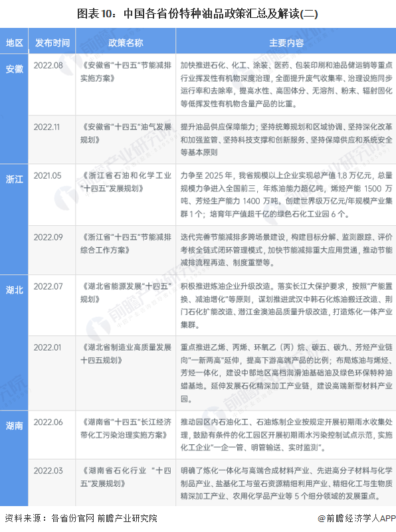Select date cell 2022.03
Screen dimensions: 396x532
click(x=49, y=471)
